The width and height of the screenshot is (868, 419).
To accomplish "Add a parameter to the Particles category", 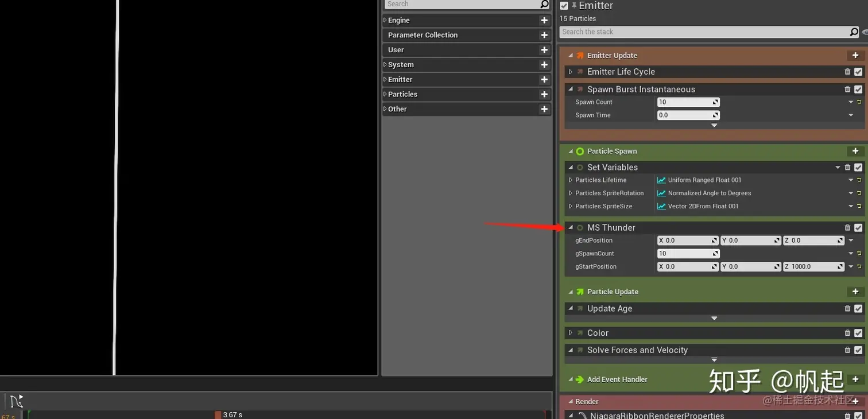I will tap(544, 94).
